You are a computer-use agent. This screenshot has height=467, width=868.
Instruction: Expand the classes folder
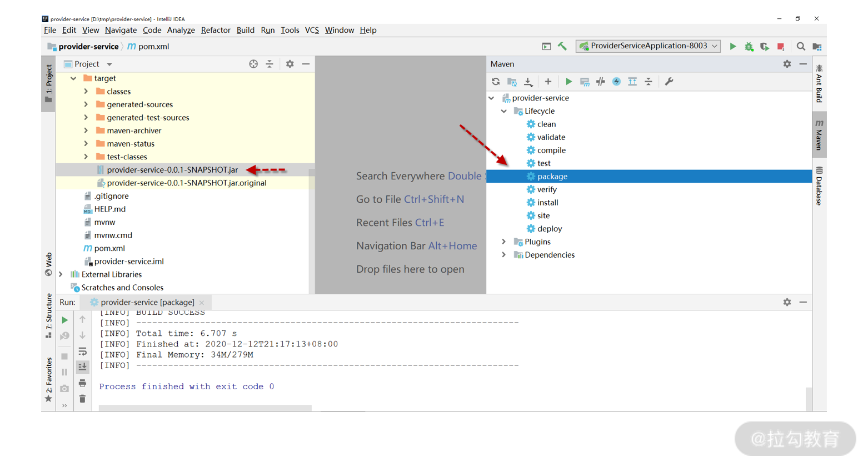click(86, 92)
